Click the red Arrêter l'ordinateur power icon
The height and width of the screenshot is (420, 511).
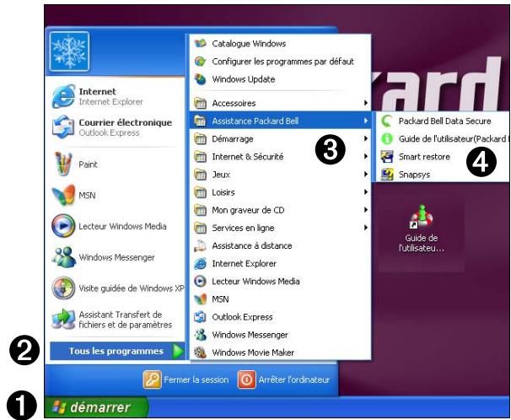(x=247, y=380)
